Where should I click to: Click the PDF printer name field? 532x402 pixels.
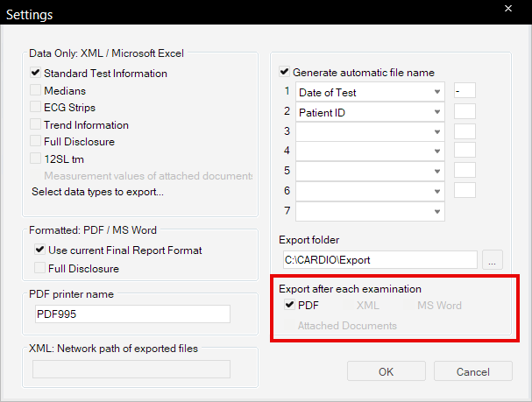click(x=131, y=314)
